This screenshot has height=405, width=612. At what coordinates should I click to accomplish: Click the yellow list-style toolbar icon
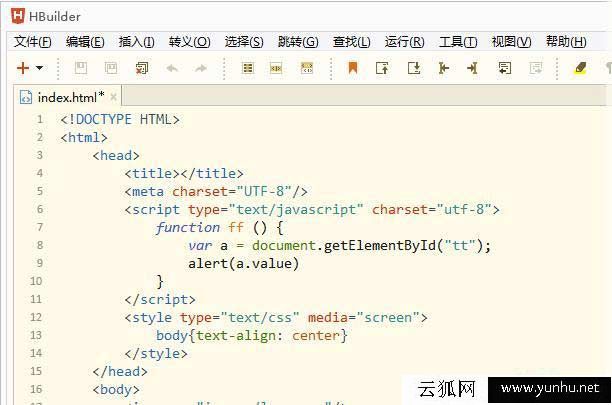click(248, 68)
